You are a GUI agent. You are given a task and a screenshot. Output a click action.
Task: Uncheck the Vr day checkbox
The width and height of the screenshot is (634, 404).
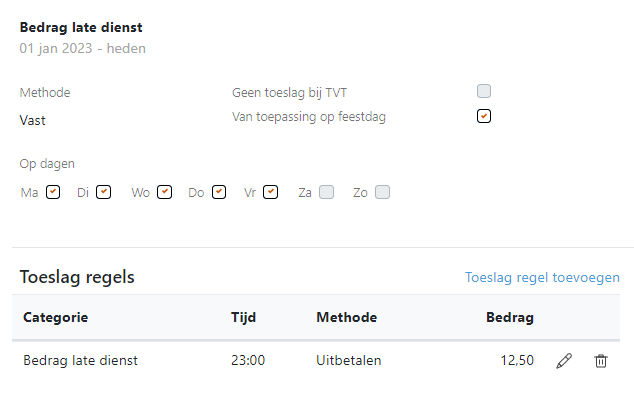271,192
